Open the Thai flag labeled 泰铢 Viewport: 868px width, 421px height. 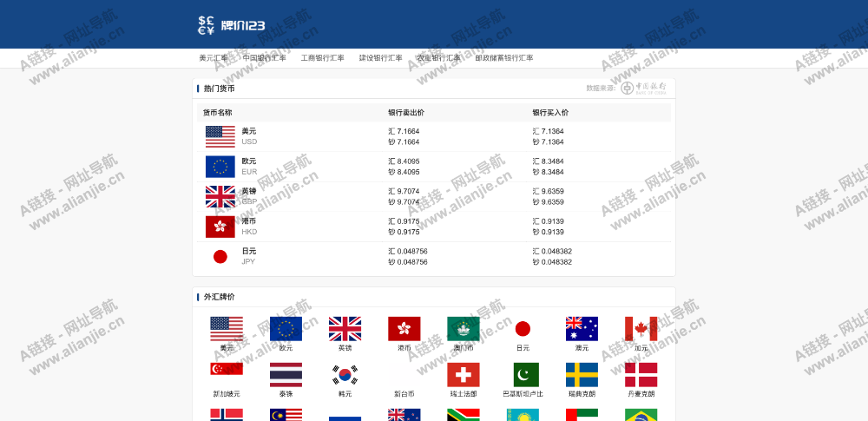(286, 374)
